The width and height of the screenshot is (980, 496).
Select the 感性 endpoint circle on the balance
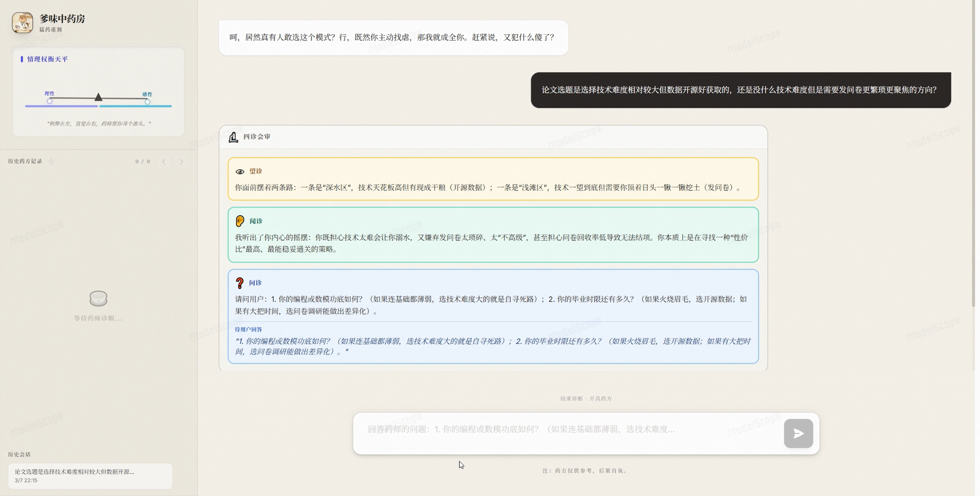[148, 101]
